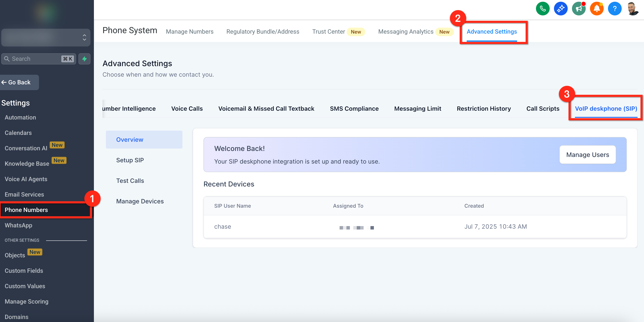This screenshot has width=644, height=322.
Task: Click the blue question mark help icon
Action: coord(614,9)
